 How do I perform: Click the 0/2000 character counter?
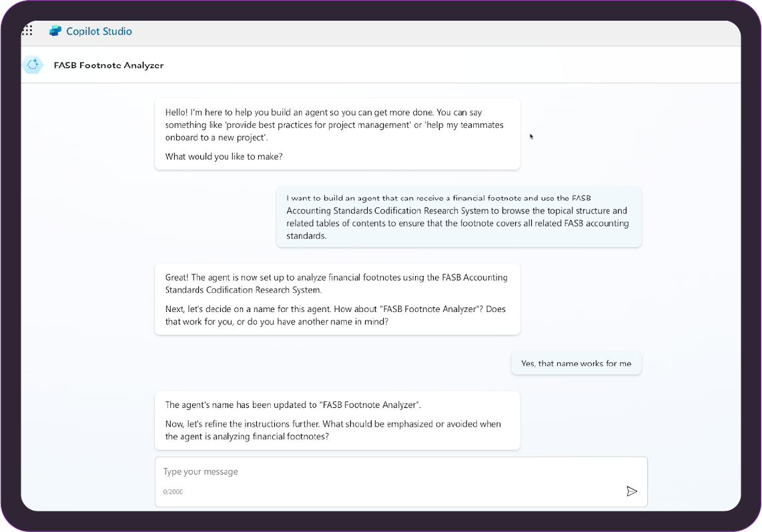(x=173, y=492)
